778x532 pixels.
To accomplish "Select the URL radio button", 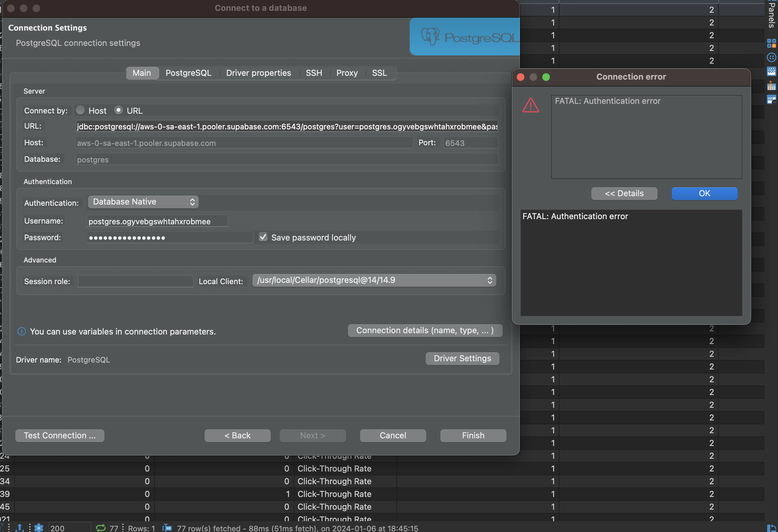I will click(x=119, y=110).
